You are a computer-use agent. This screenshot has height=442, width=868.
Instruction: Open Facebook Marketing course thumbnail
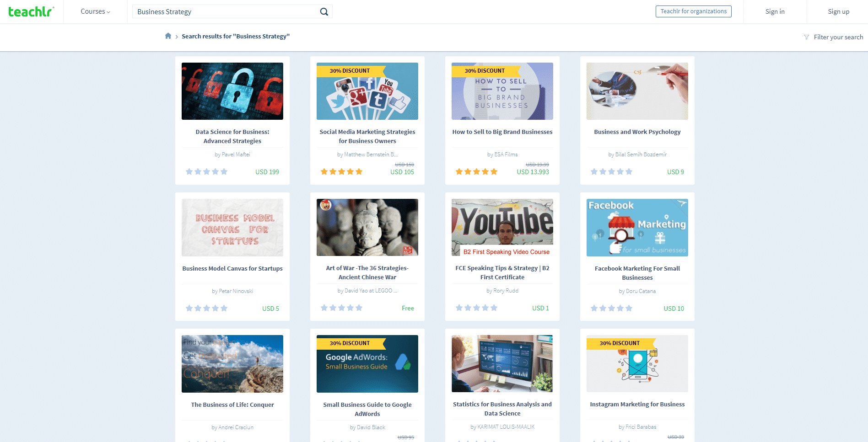[x=637, y=228]
